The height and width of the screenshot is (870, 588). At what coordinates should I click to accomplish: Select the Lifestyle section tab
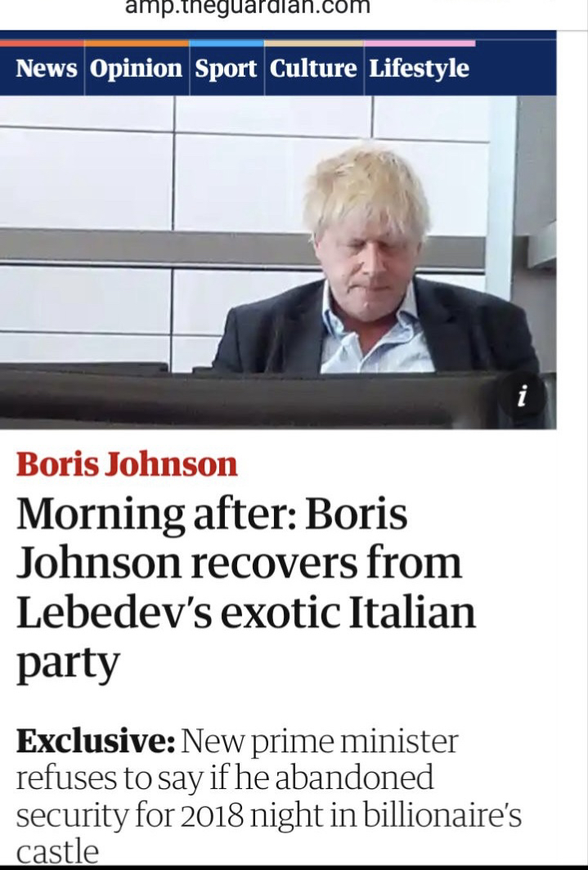(x=420, y=69)
